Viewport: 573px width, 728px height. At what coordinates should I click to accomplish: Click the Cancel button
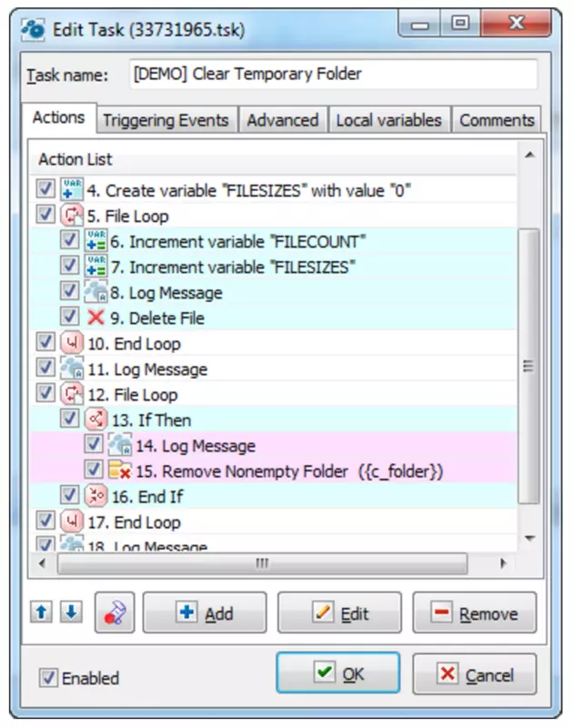click(475, 673)
